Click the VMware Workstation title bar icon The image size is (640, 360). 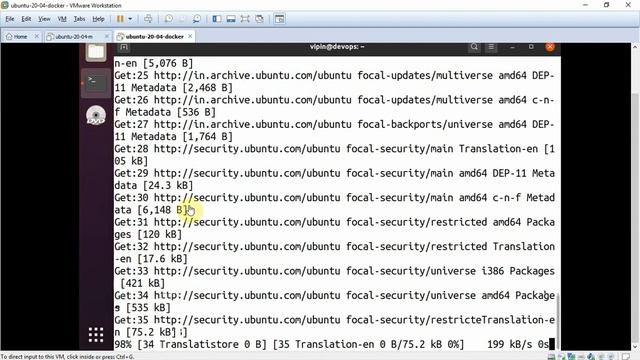pos(5,5)
